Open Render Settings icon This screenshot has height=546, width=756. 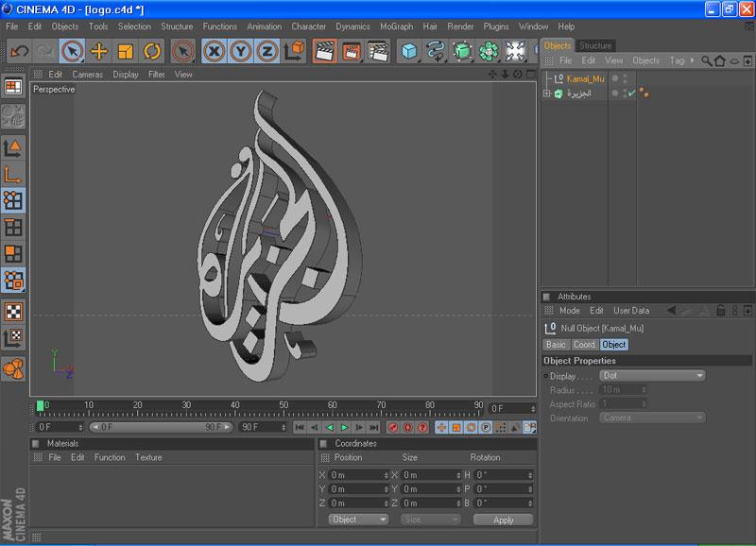pyautogui.click(x=378, y=51)
